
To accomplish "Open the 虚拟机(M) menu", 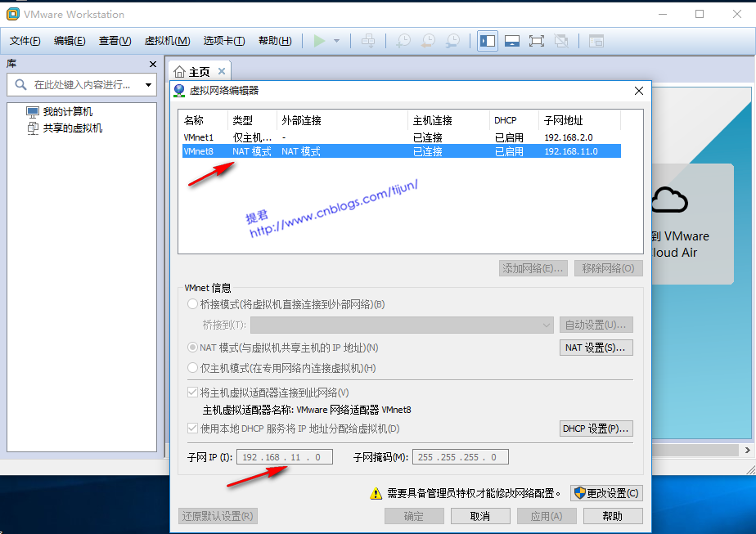I will coord(167,41).
